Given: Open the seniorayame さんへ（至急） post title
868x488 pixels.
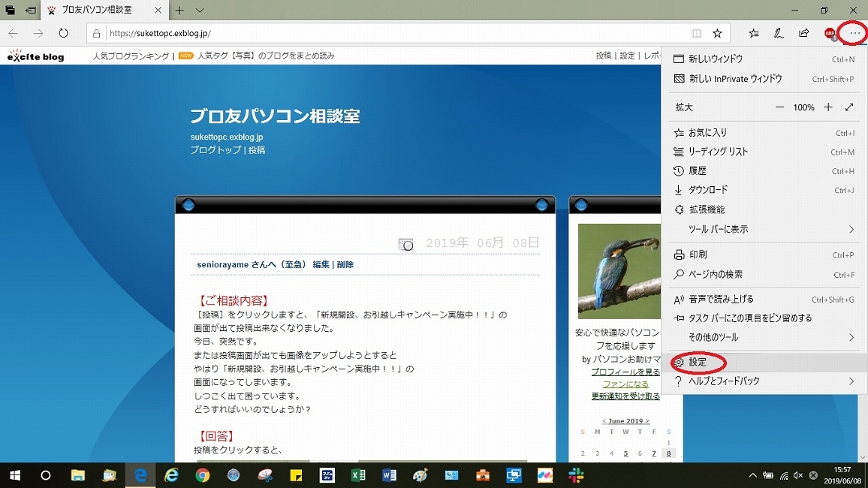Looking at the screenshot, I should (251, 264).
